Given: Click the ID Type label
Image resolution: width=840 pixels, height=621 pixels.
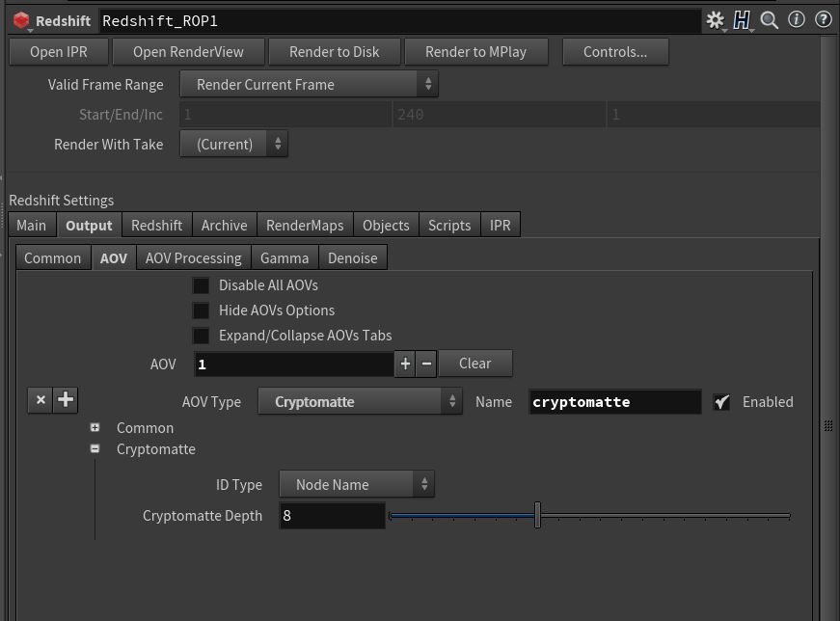Looking at the screenshot, I should [x=239, y=485].
